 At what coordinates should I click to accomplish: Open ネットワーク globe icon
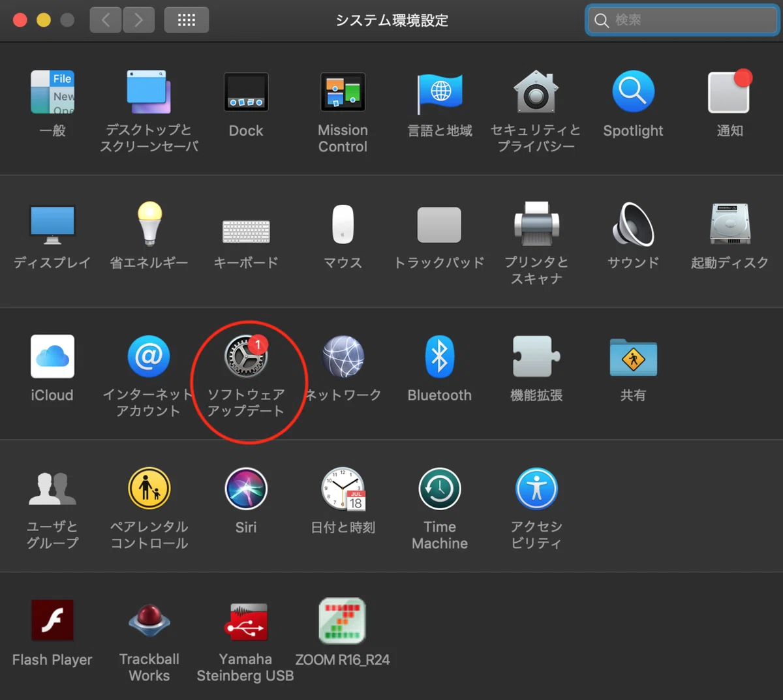(x=343, y=356)
